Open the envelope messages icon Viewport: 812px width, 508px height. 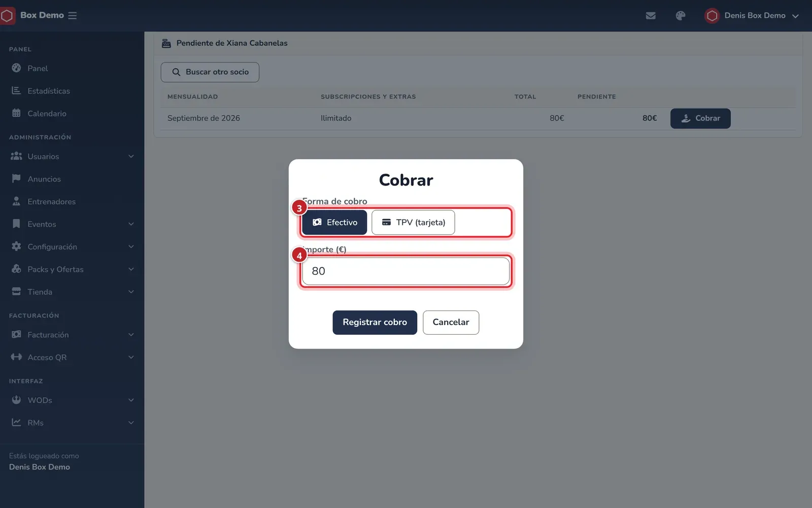click(651, 16)
